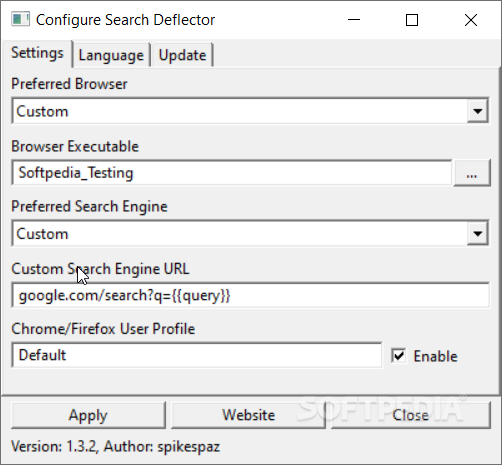Click the Apply button
The height and width of the screenshot is (465, 502).
pyautogui.click(x=88, y=415)
